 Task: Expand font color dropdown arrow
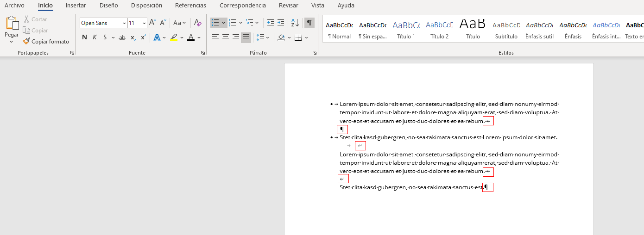[x=199, y=37]
